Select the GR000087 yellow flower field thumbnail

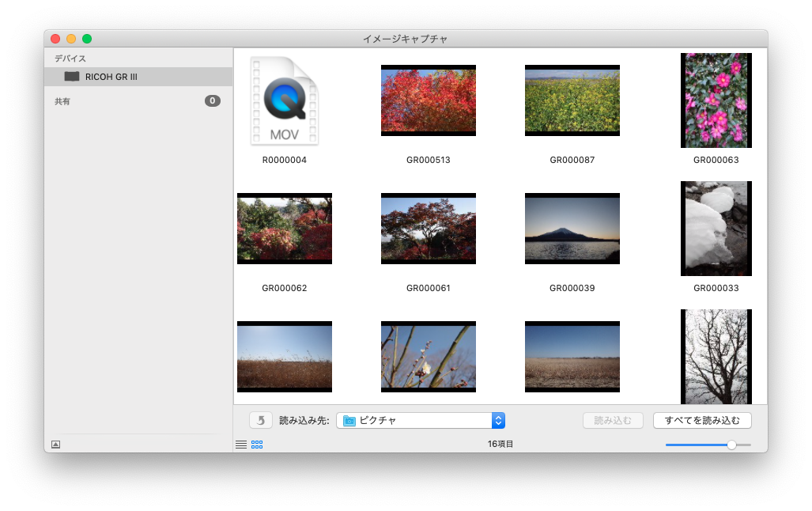pyautogui.click(x=572, y=100)
